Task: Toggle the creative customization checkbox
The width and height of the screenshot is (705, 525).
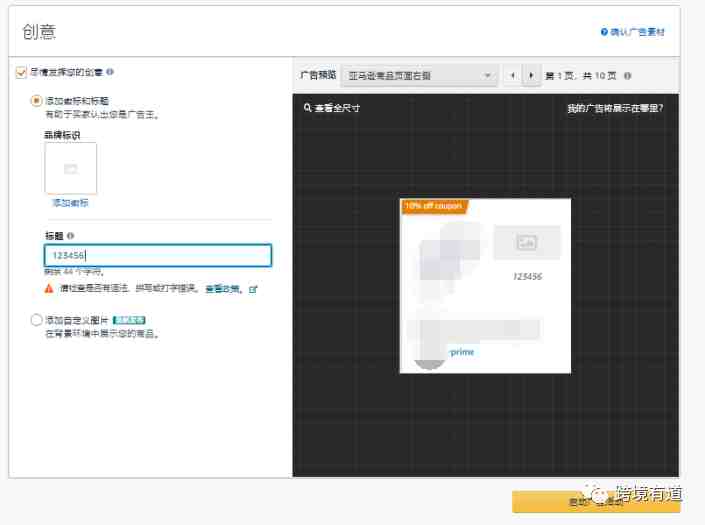Action: [x=21, y=72]
